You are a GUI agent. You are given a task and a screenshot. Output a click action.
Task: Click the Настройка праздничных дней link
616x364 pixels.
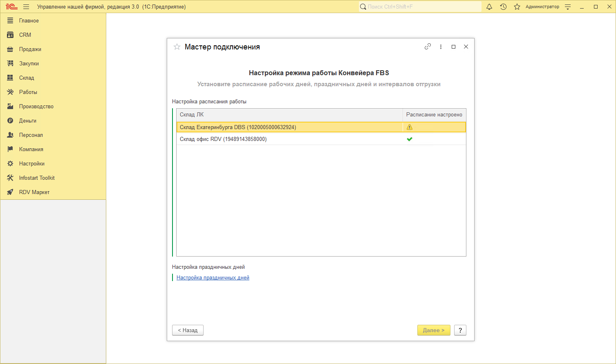coord(213,277)
